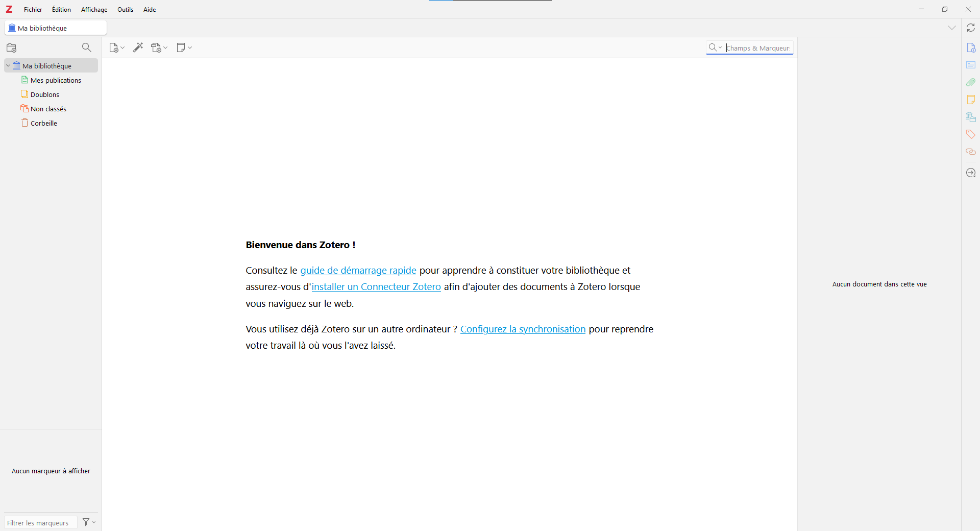Image resolution: width=980 pixels, height=531 pixels.
Task: Click the add attachment icon
Action: pyautogui.click(x=156, y=47)
